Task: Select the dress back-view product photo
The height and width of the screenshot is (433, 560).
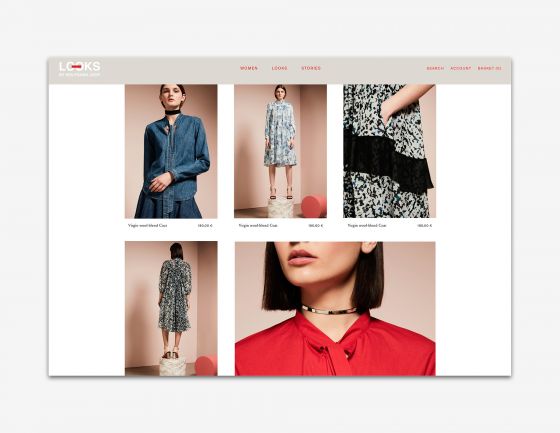Action: tap(171, 308)
